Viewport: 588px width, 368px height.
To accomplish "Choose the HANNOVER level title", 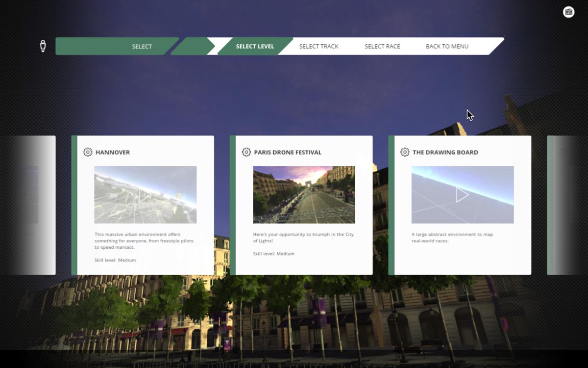I will pyautogui.click(x=113, y=152).
